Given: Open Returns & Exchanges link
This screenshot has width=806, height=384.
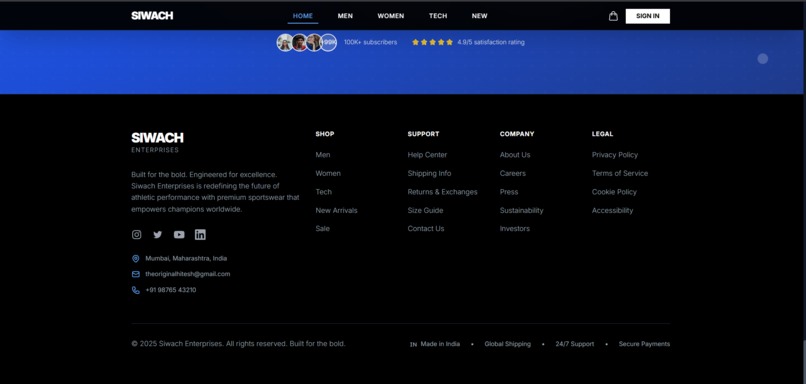Looking at the screenshot, I should pyautogui.click(x=443, y=192).
